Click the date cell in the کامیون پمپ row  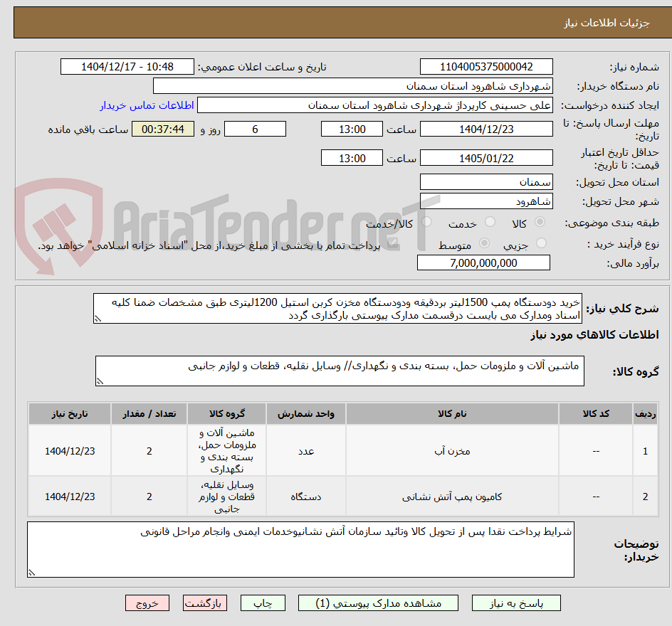point(70,497)
